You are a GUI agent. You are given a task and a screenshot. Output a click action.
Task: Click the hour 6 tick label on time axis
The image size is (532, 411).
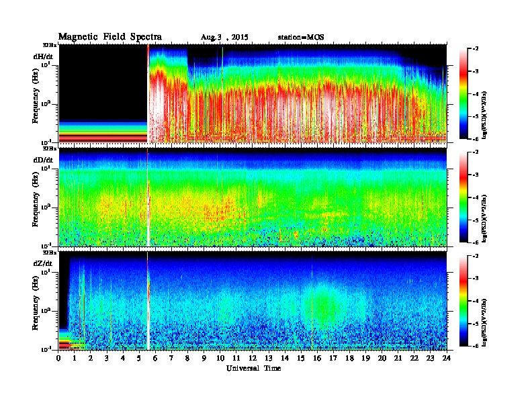click(155, 358)
